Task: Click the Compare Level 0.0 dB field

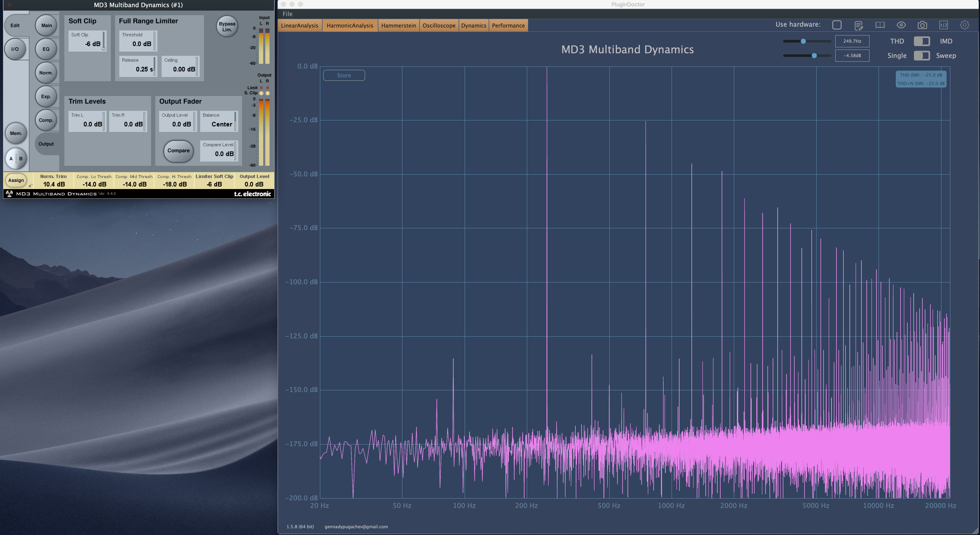Action: [x=219, y=151]
